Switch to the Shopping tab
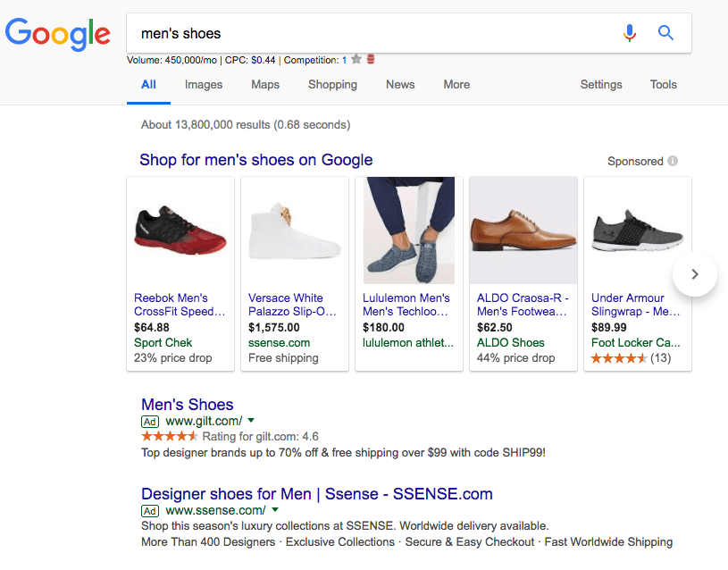Viewport: 728px width, 570px height. (332, 85)
